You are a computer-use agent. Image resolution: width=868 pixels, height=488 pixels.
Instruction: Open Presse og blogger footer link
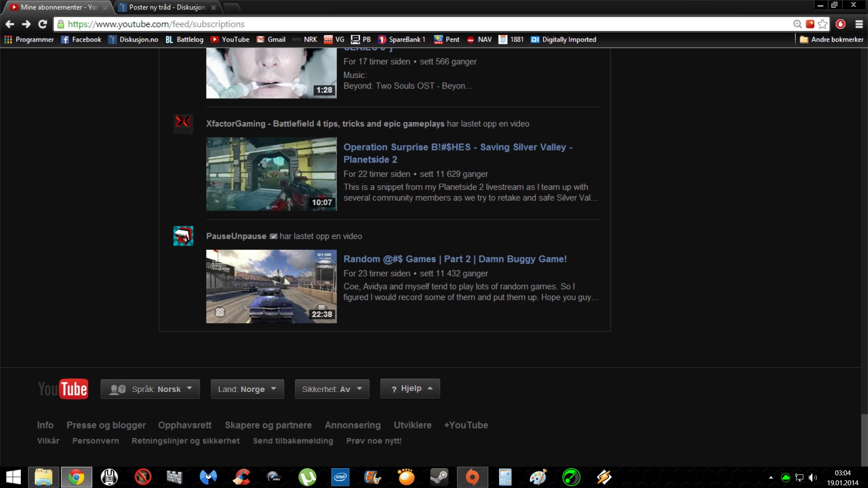(106, 425)
